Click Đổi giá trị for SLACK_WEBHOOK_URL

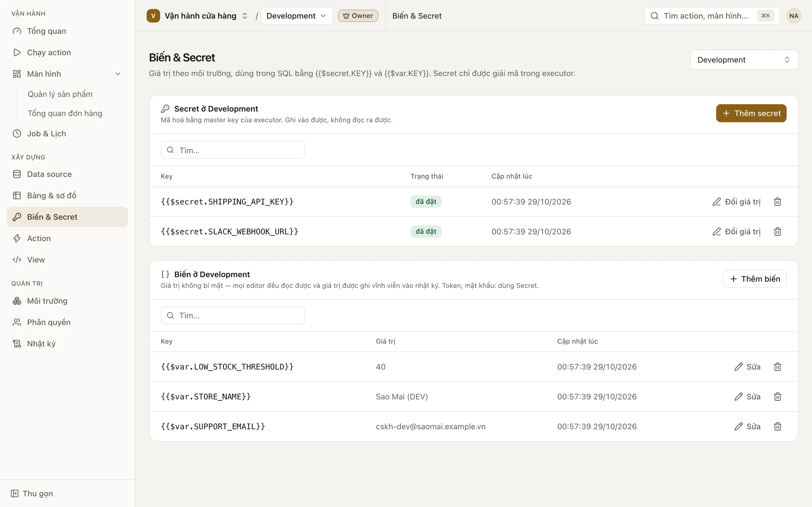[736, 231]
